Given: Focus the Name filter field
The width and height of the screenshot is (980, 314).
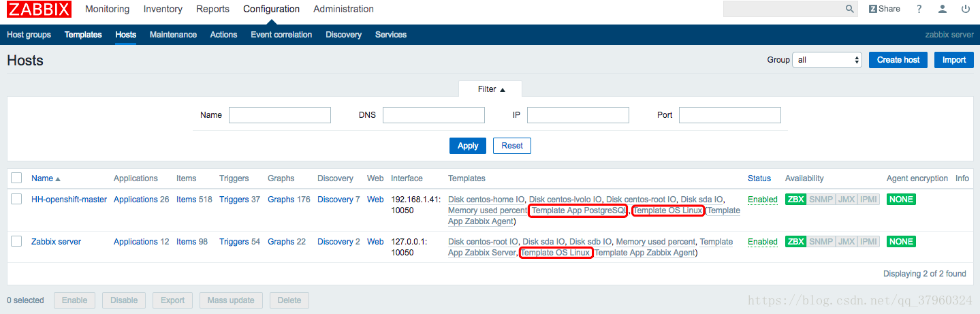Looking at the screenshot, I should coord(280,115).
